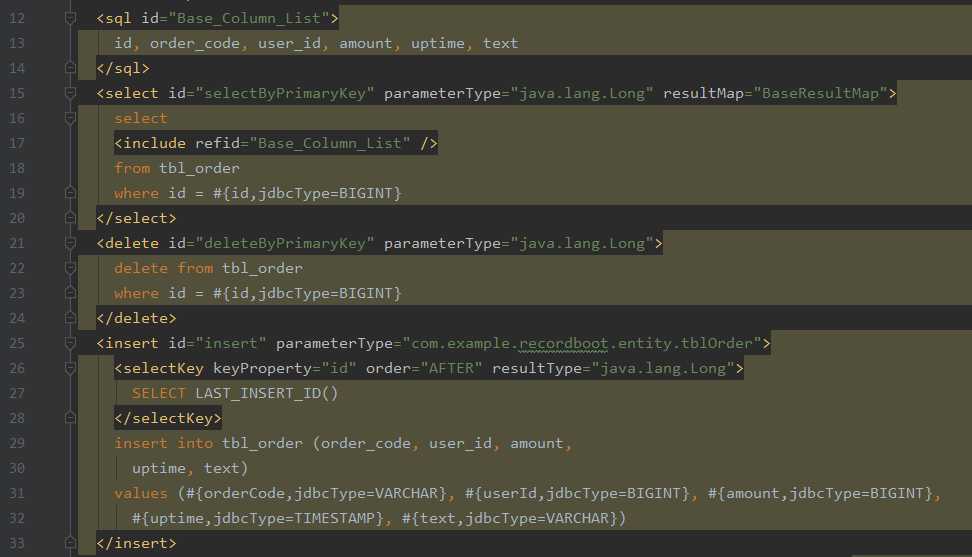
Task: Click line number 30 in the gutter
Action: pos(17,468)
